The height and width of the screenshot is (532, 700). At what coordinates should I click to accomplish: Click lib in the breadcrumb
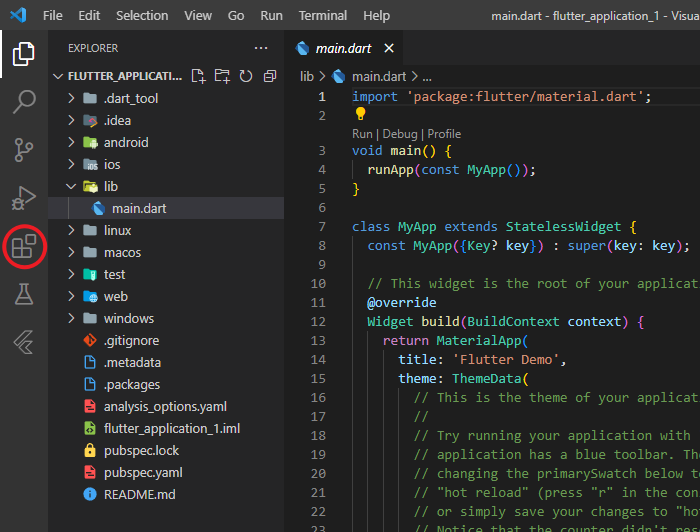(x=307, y=76)
